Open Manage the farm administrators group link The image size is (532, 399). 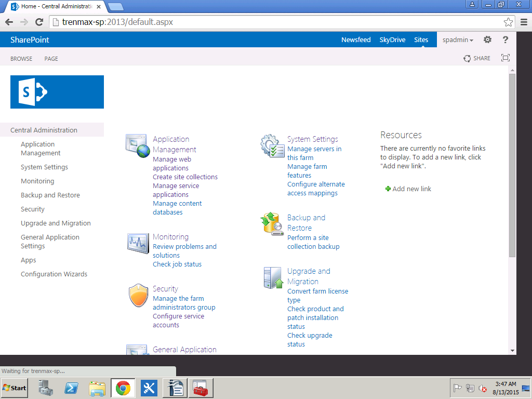[184, 303]
